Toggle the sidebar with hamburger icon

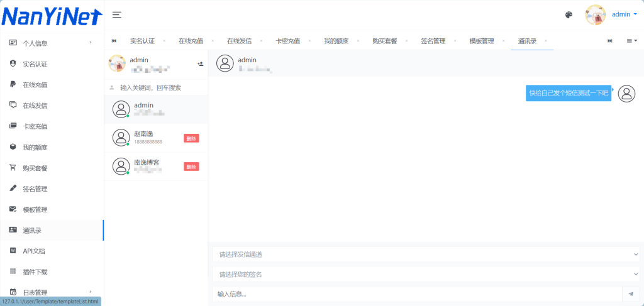(x=116, y=15)
